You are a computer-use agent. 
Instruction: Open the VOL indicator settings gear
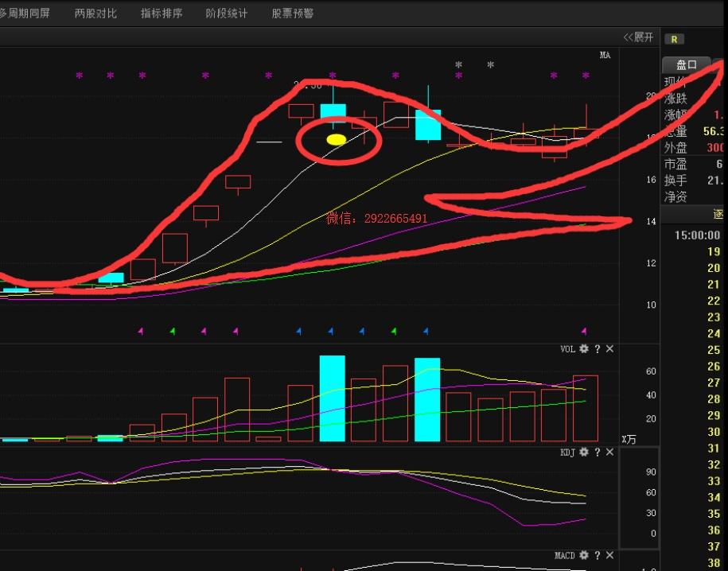coord(584,348)
